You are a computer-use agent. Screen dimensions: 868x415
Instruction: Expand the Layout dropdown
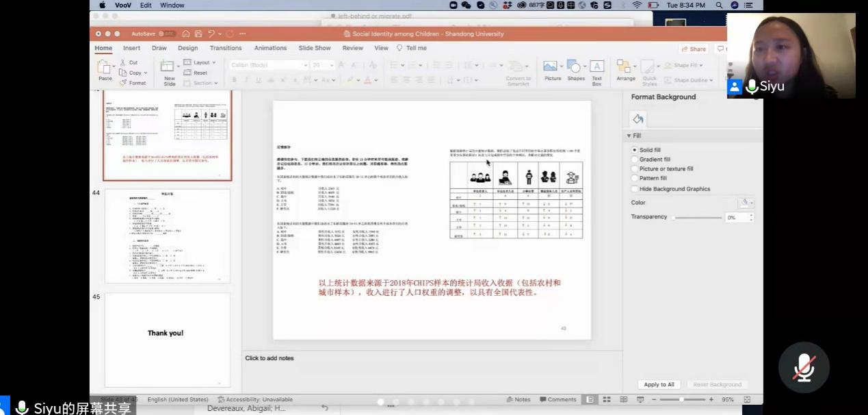click(x=200, y=62)
